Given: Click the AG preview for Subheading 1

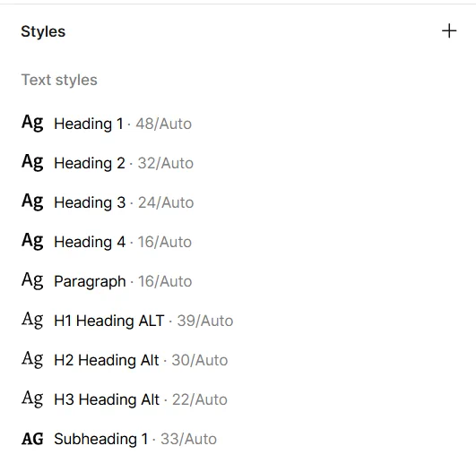Looking at the screenshot, I should (x=32, y=439).
